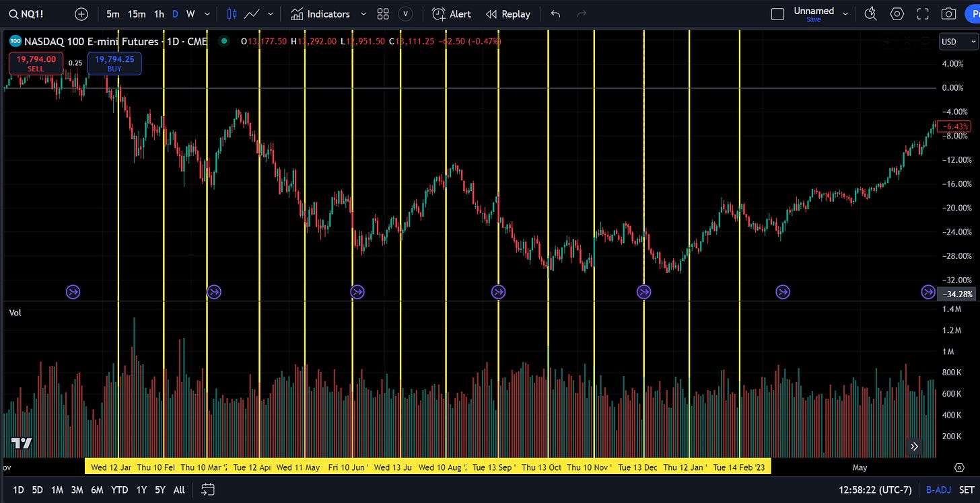Screen dimensions: 980x503
Task: Open price scale settings gear below the axis
Action: click(959, 467)
